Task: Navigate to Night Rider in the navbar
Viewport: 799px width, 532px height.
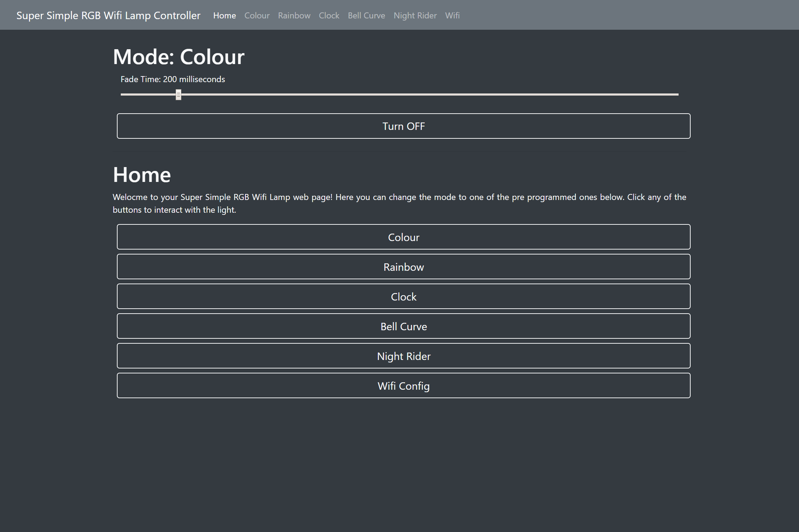Action: [415, 16]
